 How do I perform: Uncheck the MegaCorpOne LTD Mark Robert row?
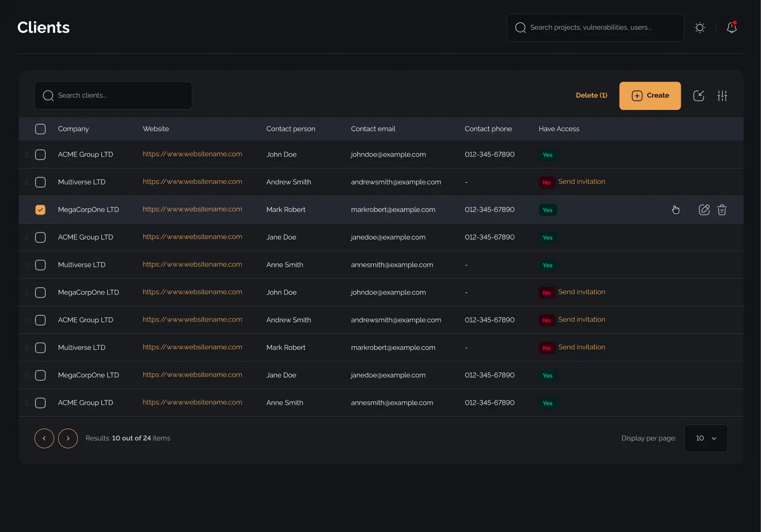tap(40, 210)
